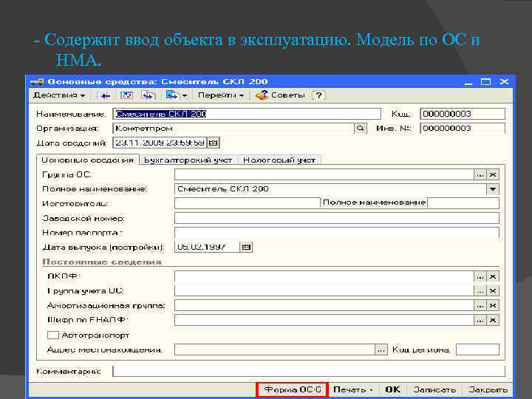Click the Дата выпуска date field
Screen dimensions: 532x399
click(x=207, y=247)
